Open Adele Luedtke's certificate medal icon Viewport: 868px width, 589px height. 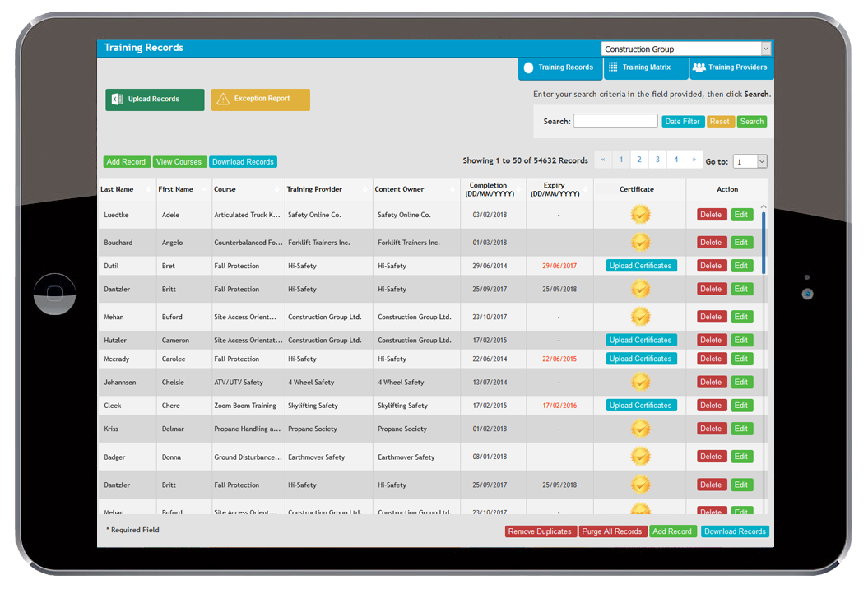(640, 214)
